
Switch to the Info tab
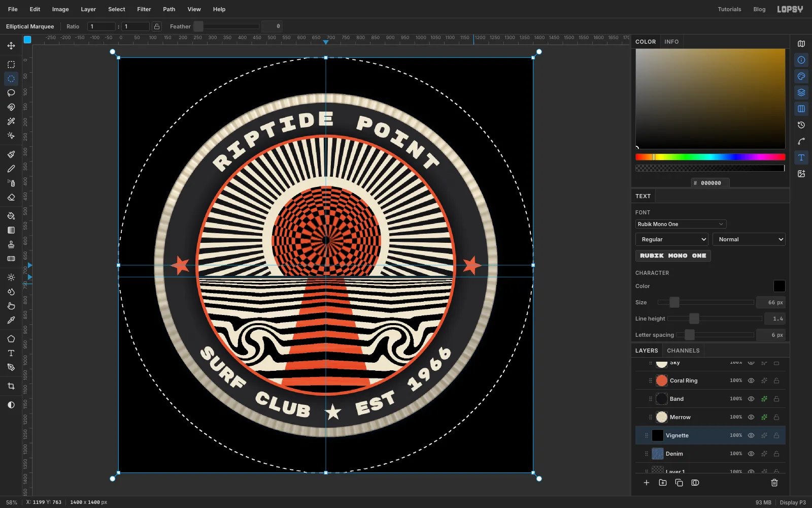click(x=671, y=42)
